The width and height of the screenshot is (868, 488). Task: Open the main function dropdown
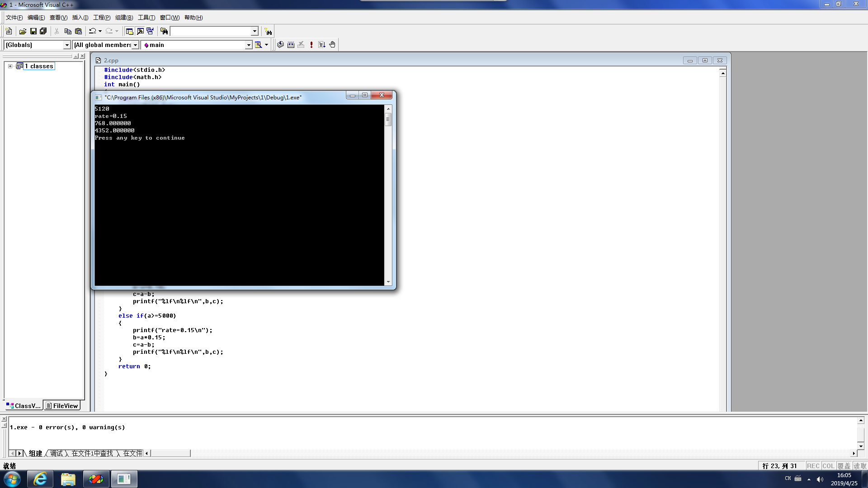pos(248,45)
